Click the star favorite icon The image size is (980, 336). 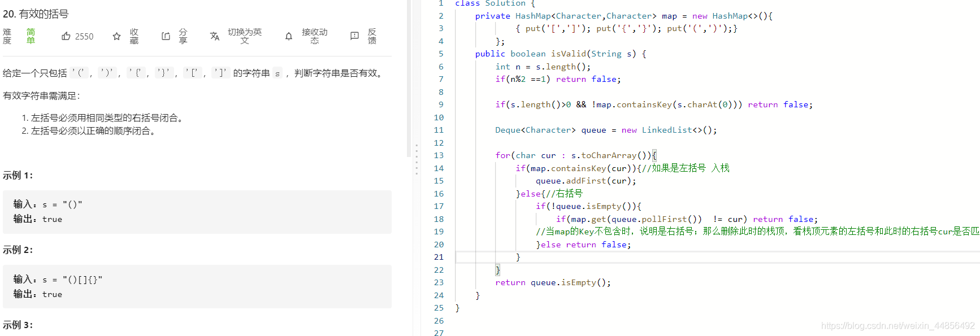[116, 36]
